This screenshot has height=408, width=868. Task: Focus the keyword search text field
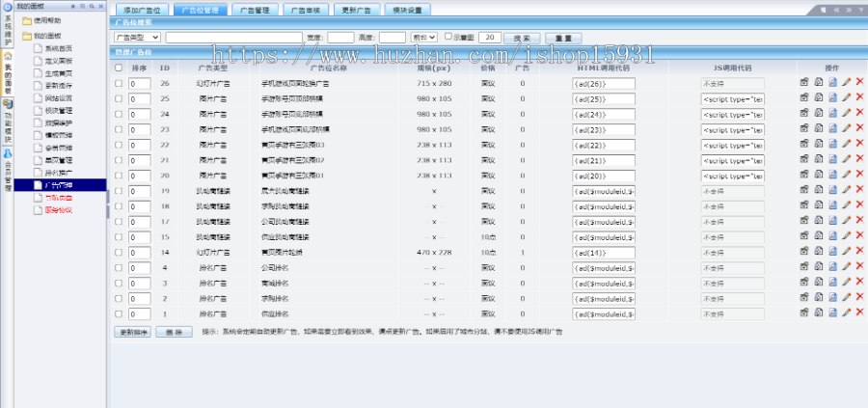234,38
